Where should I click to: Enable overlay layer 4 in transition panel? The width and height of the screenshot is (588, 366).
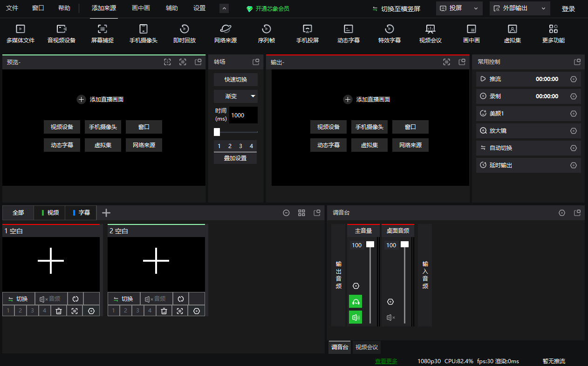tap(252, 146)
